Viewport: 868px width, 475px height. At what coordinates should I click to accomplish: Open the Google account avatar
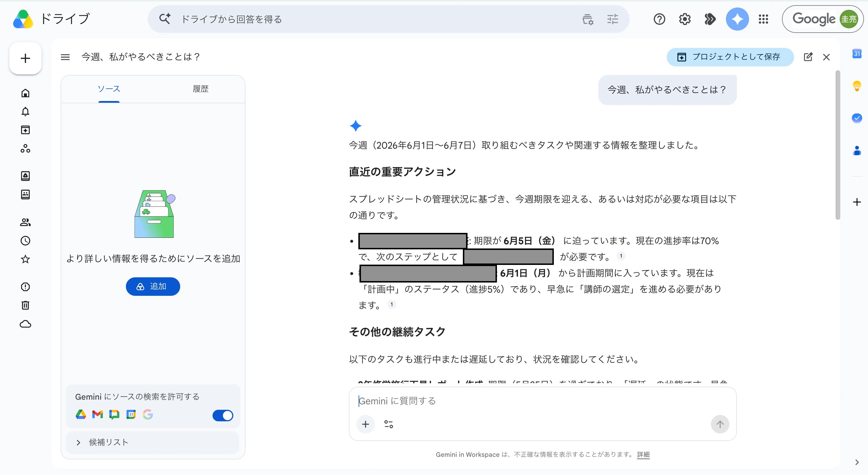pos(848,19)
